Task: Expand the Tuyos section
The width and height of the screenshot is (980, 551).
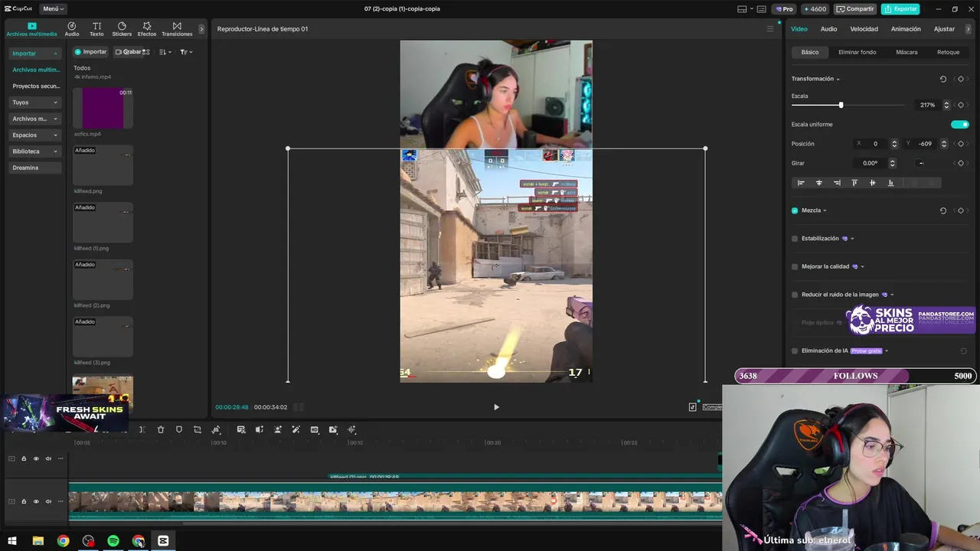Action: pos(55,103)
